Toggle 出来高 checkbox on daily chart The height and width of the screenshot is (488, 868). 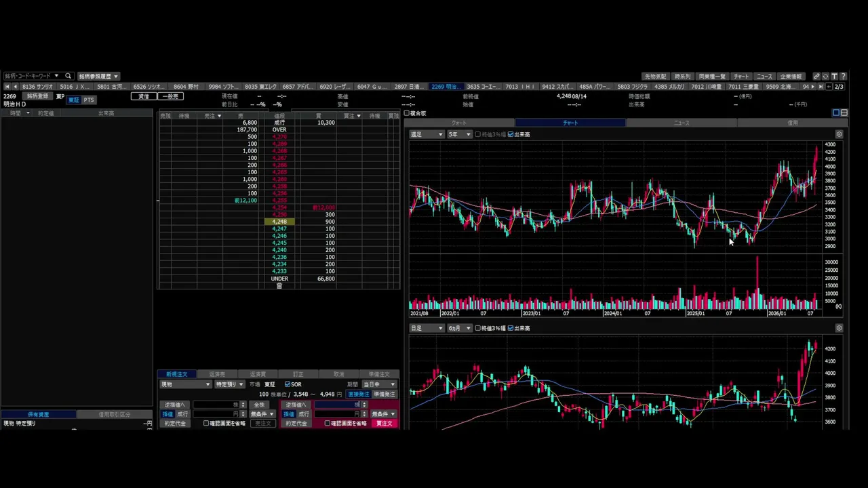click(511, 328)
